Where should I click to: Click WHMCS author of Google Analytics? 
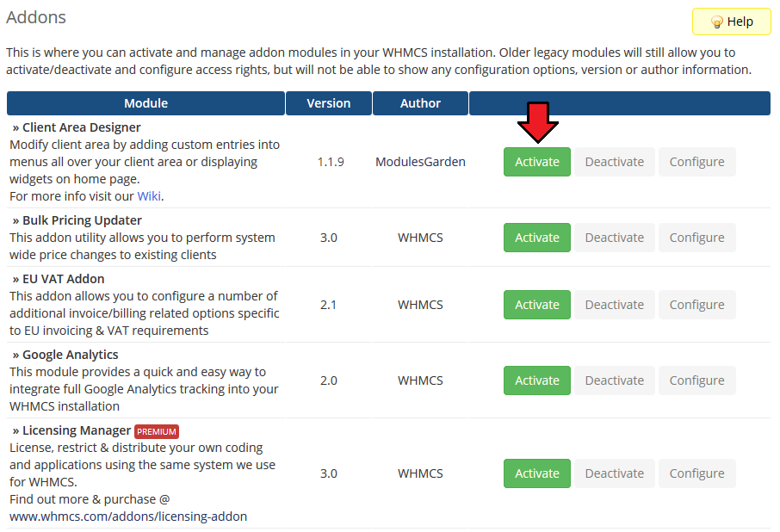pos(420,380)
